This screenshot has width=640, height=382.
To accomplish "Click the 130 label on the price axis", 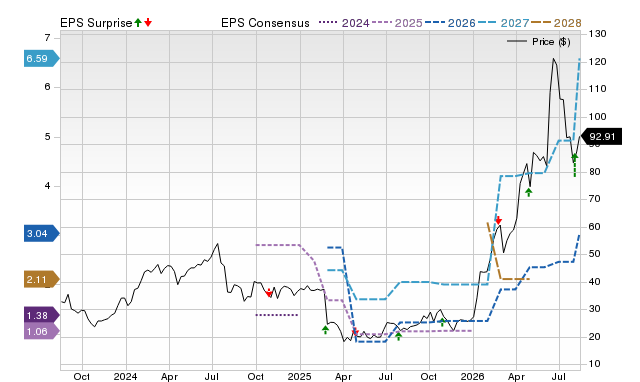I will coord(598,34).
